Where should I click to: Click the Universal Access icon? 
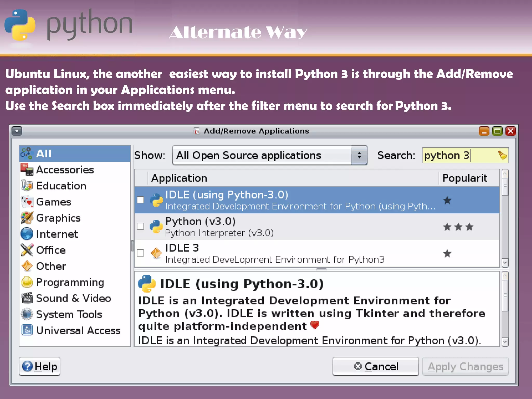(x=27, y=330)
